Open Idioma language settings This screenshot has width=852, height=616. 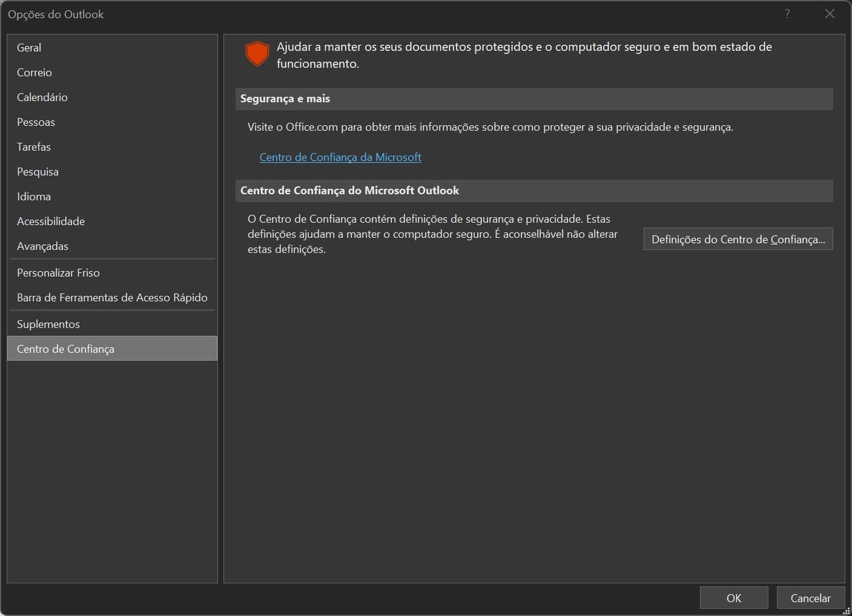click(34, 196)
